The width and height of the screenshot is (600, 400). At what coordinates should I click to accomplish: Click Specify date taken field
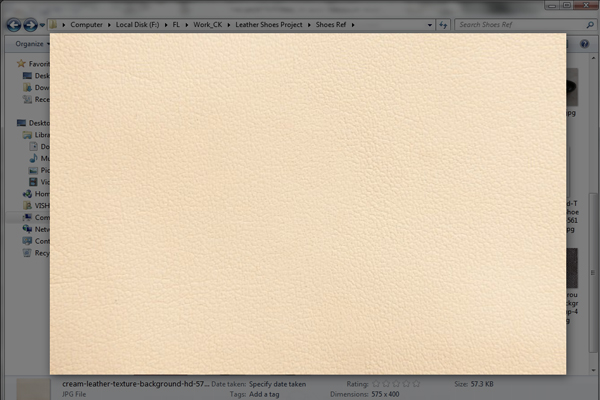(277, 384)
